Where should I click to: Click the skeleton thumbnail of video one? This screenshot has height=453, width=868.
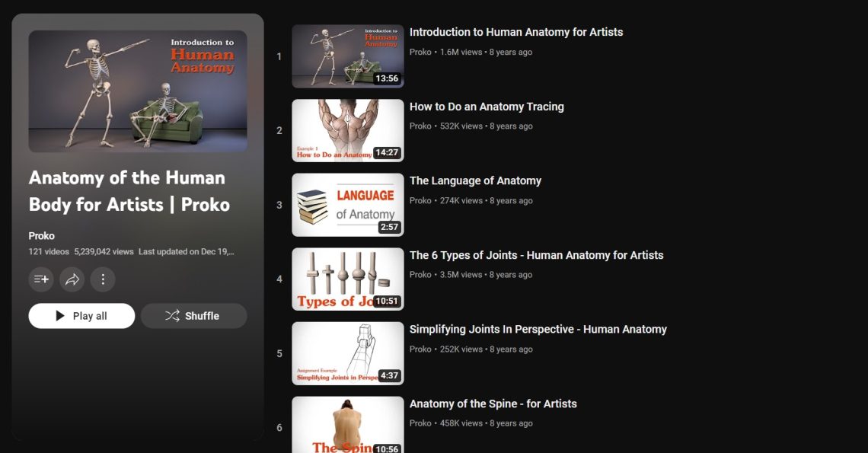tap(347, 56)
